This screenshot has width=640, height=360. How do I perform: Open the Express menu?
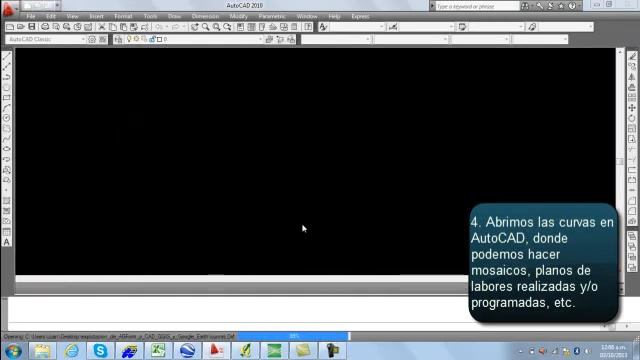tap(360, 16)
